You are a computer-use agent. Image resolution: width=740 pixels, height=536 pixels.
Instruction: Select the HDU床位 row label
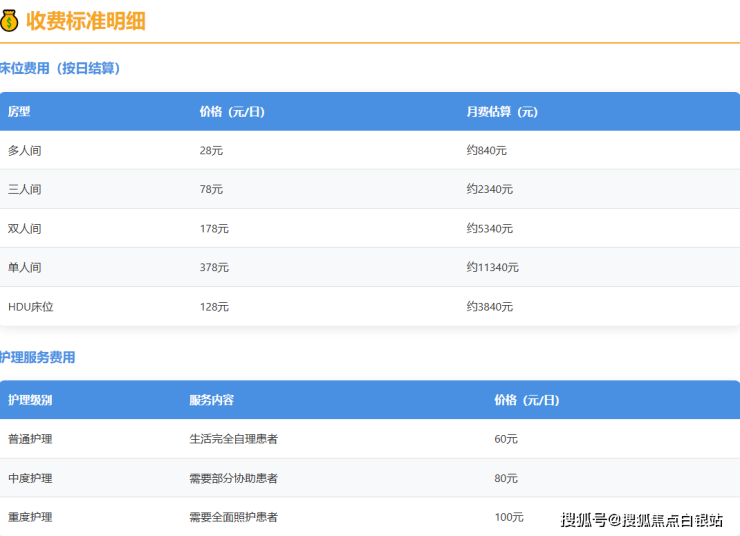click(30, 306)
